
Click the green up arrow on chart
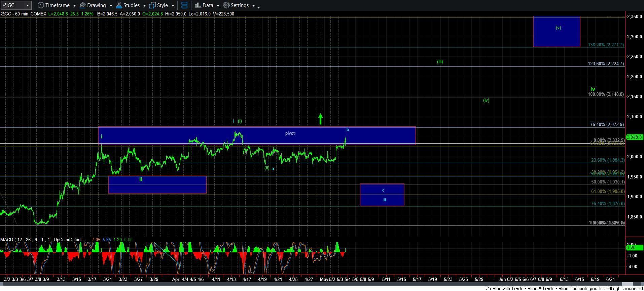tap(320, 119)
